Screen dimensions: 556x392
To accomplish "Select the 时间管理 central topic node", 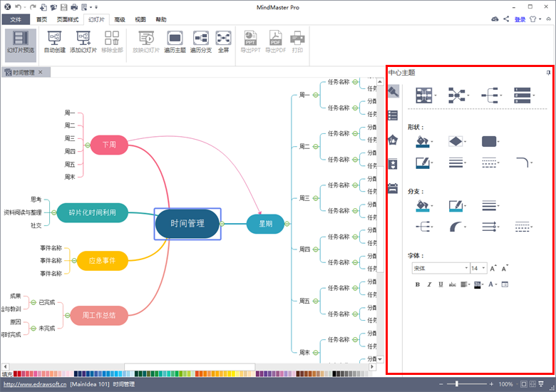I will point(187,224).
